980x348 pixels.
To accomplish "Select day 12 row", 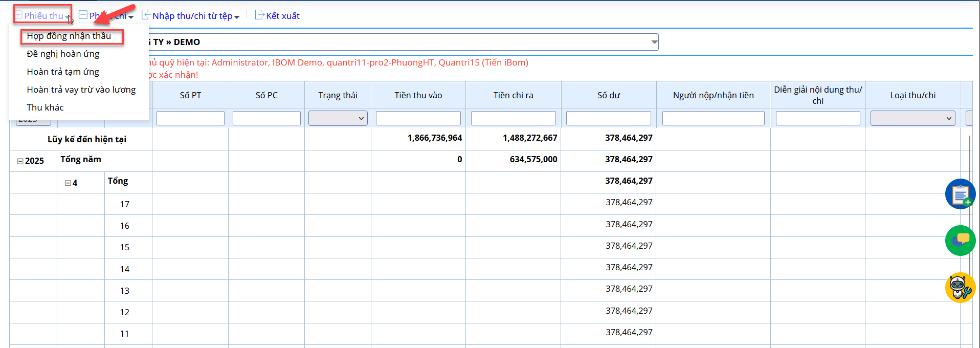I will [125, 312].
